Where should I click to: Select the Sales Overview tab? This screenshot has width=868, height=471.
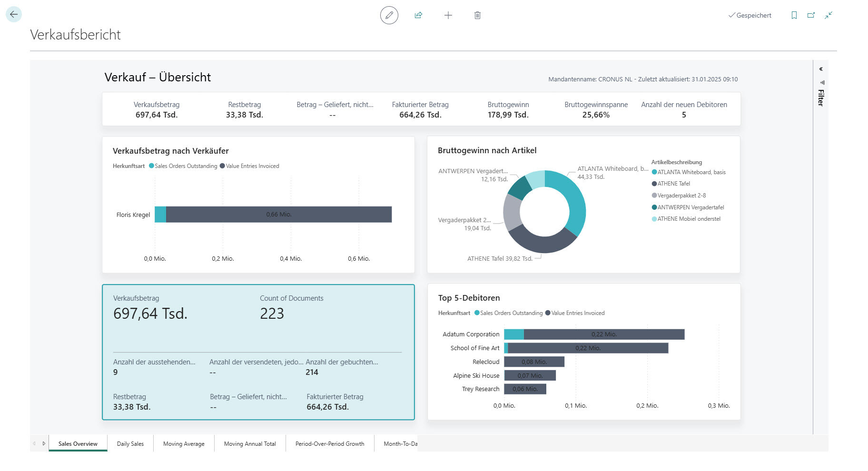78,443
